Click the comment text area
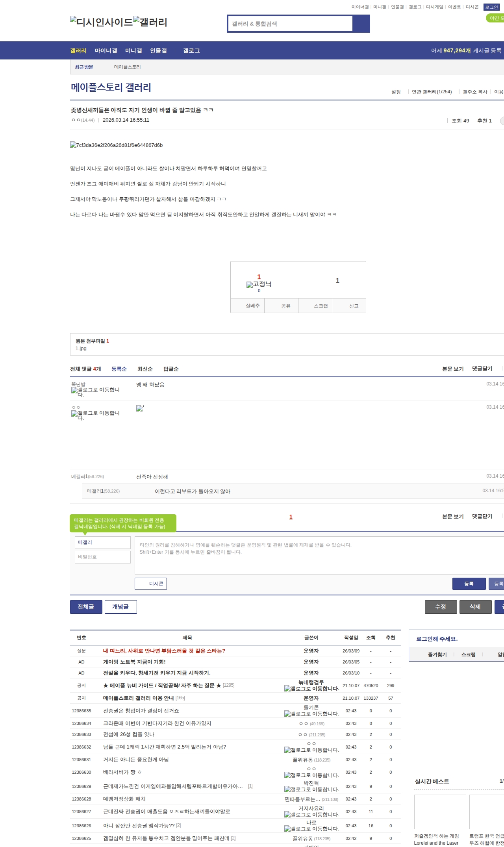Screen dimensions: 504x847 (319, 556)
